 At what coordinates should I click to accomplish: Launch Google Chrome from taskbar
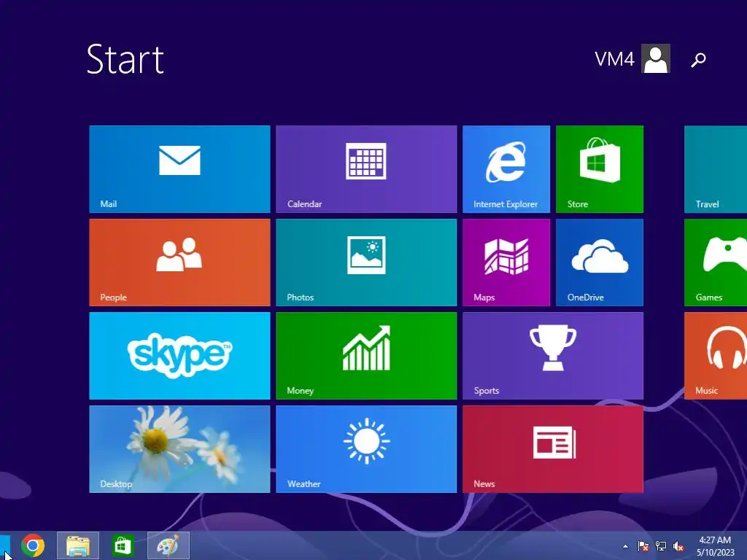click(33, 545)
